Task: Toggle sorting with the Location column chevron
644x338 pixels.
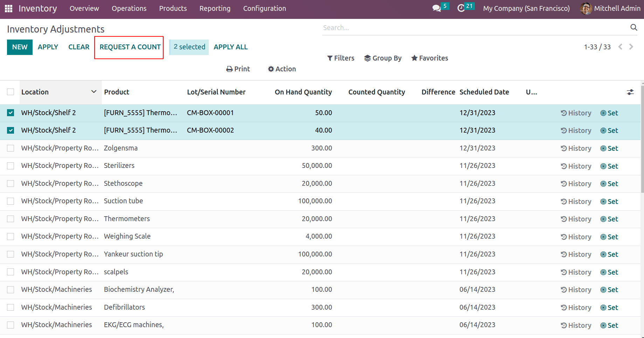Action: (94, 92)
